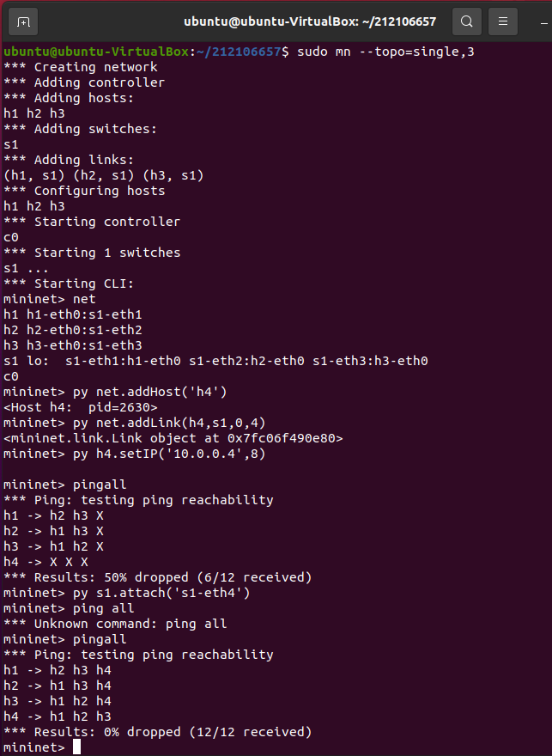Click the 'sudo mn --topo=single,3' command text
The image size is (552, 756).
[386, 52]
